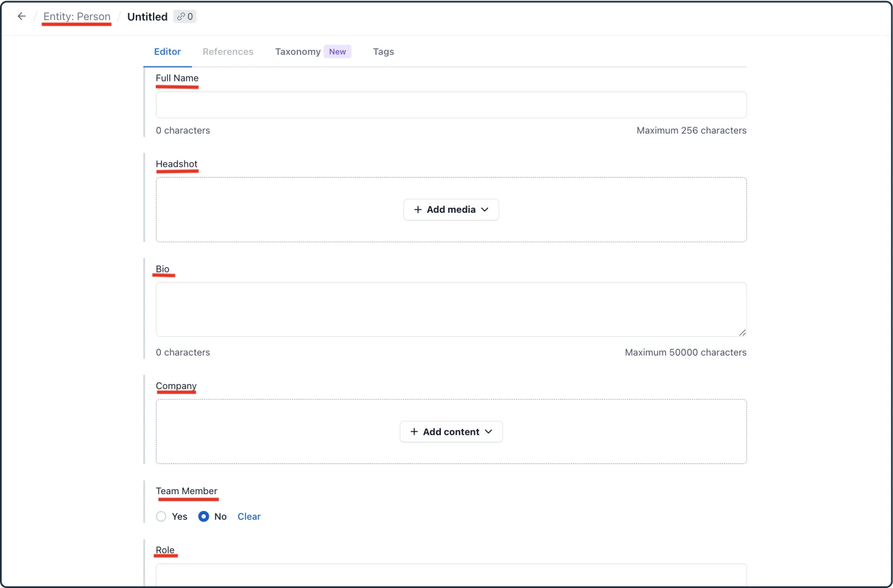Open the References tab
This screenshot has height=588, width=893.
tap(228, 51)
